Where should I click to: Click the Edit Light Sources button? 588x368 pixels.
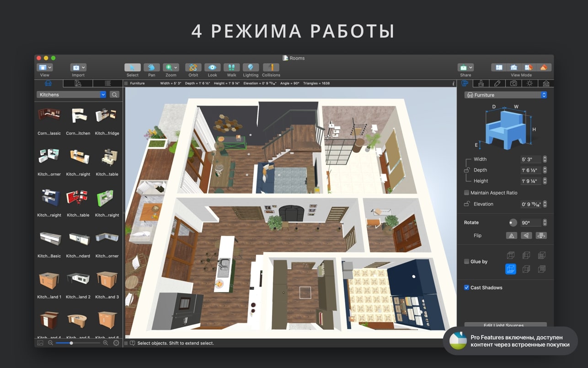click(505, 325)
